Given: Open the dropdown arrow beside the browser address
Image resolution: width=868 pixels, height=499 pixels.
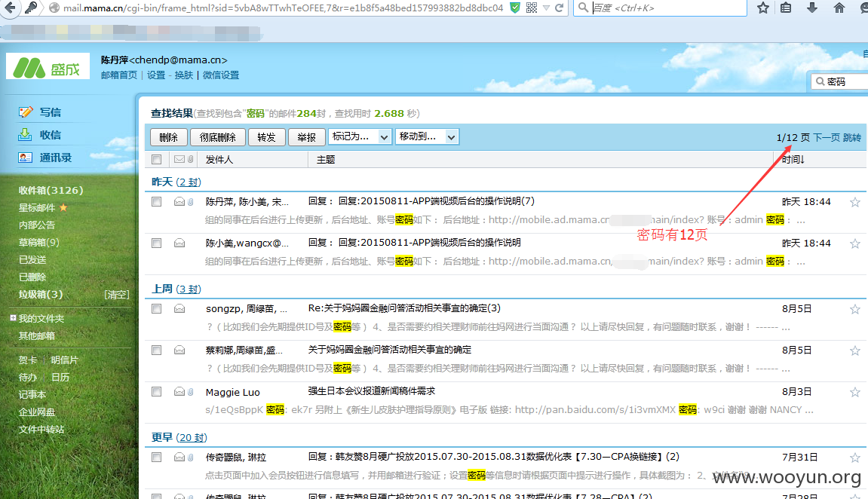Looking at the screenshot, I should click(547, 8).
